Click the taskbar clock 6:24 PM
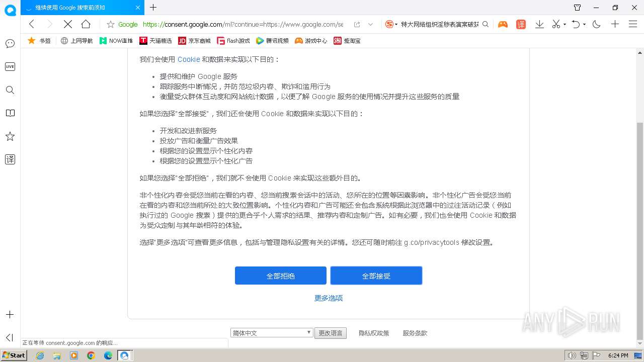Image resolution: width=644 pixels, height=362 pixels. point(618,355)
